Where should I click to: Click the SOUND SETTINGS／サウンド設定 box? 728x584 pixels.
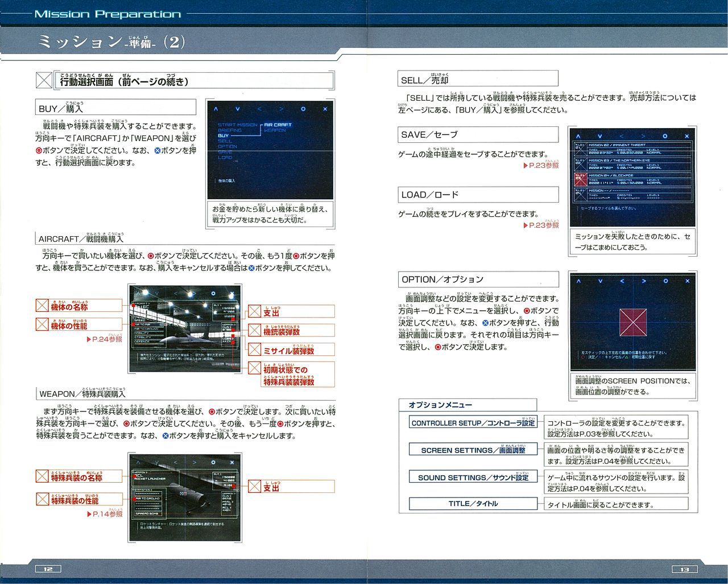coord(473,477)
